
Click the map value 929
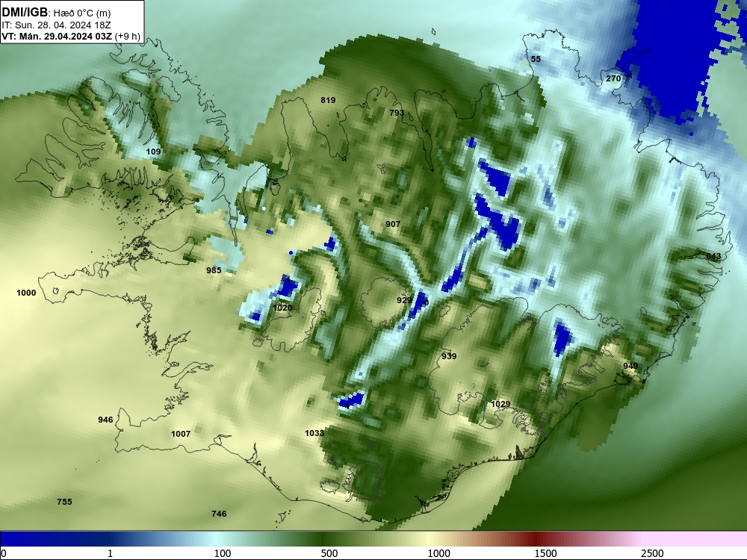point(404,300)
